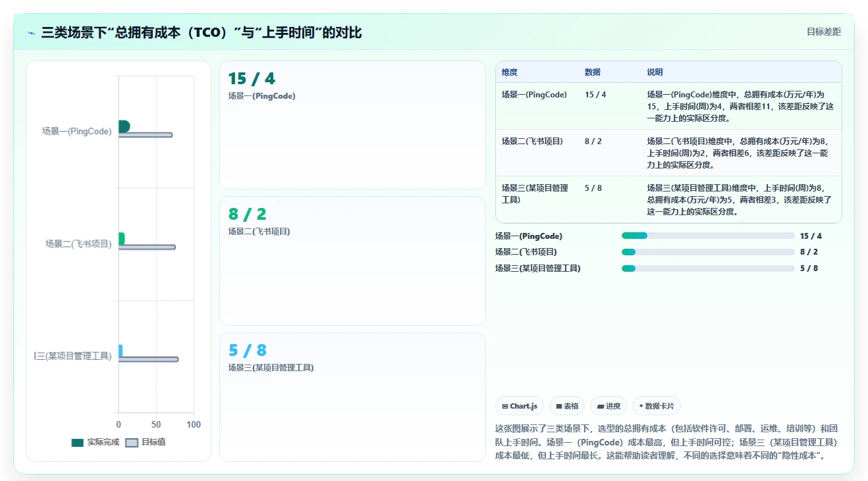Click the gray target bar for 场景一(PingCode)
Image resolution: width=868 pixels, height=481 pixels.
[146, 135]
